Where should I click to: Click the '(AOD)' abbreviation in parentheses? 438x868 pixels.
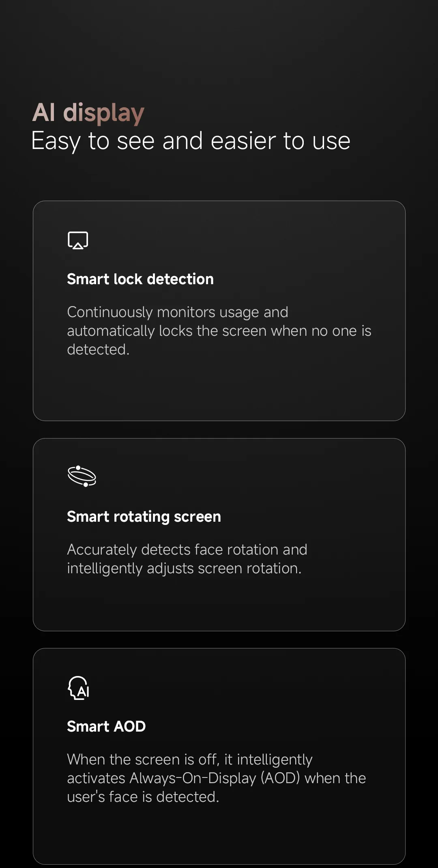tap(280, 778)
